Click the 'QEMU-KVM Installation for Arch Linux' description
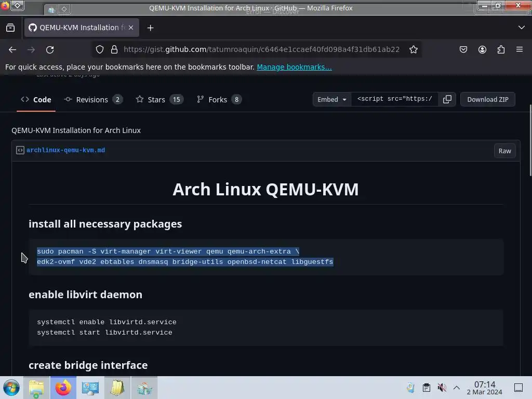This screenshot has height=399, width=532. [x=76, y=130]
